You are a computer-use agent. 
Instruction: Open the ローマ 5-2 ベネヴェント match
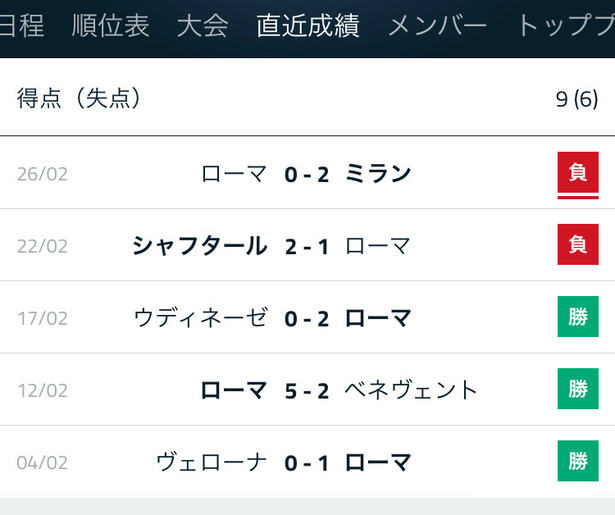pos(308,389)
